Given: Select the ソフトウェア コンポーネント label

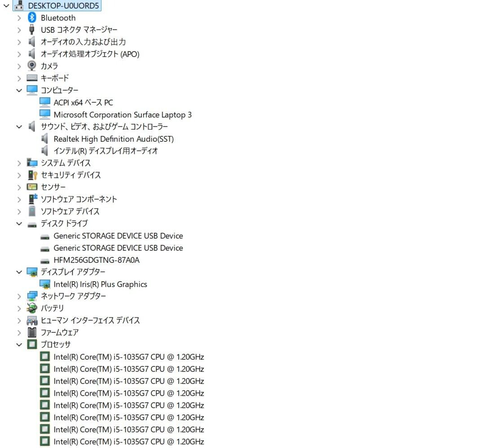Looking at the screenshot, I should (79, 199).
